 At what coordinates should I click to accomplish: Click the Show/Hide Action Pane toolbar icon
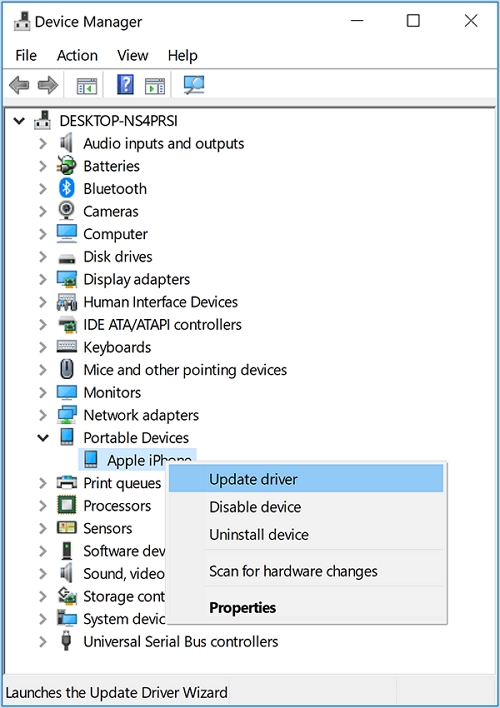[154, 86]
